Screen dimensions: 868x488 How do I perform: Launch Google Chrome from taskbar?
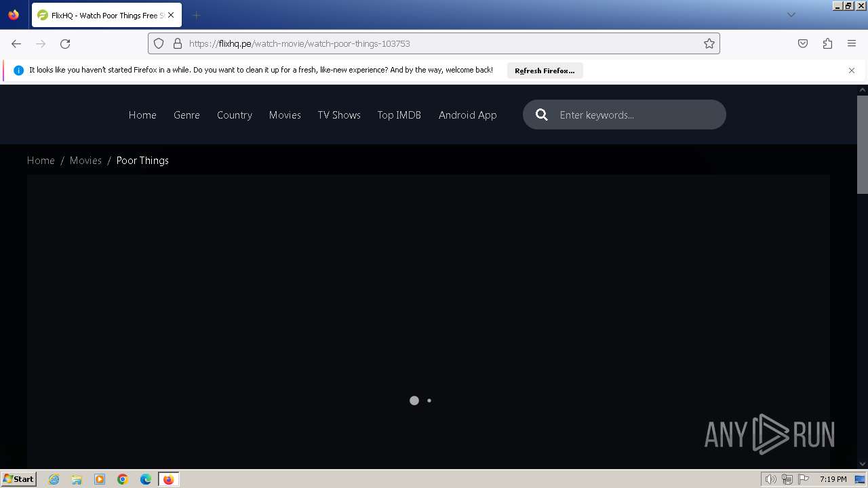point(123,479)
